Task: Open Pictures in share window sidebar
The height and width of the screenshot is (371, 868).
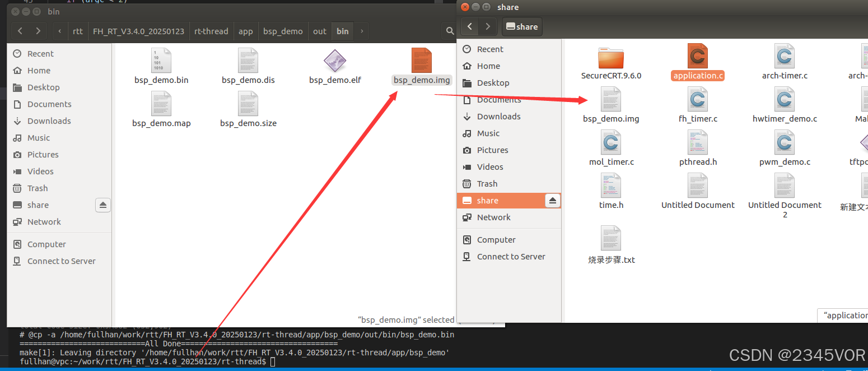Action: click(509, 150)
